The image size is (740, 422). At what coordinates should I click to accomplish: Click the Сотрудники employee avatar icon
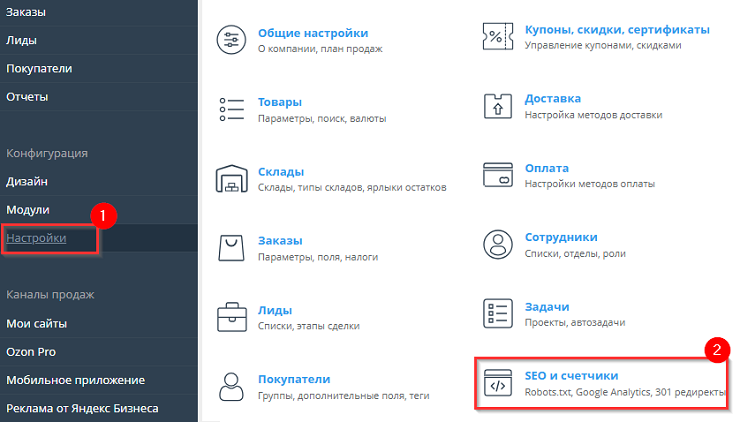(x=498, y=245)
